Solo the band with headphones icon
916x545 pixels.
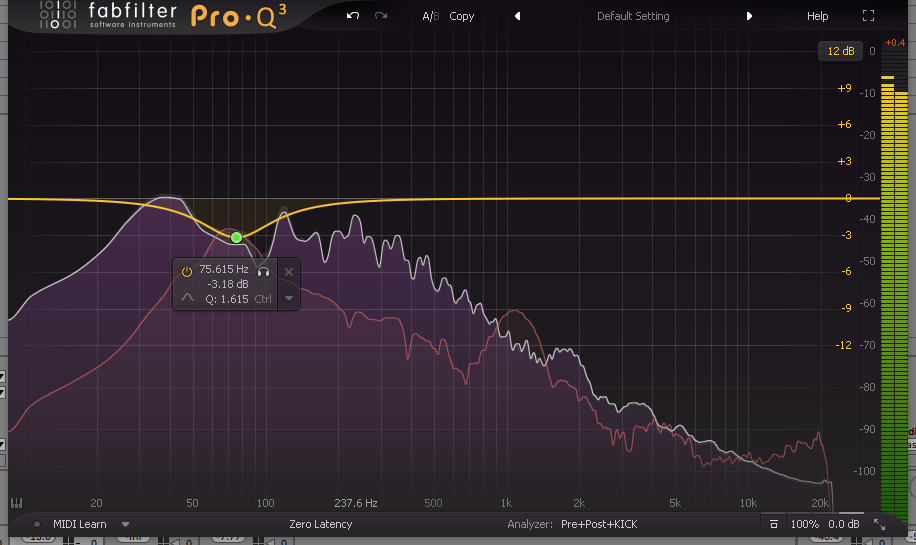[x=263, y=272]
